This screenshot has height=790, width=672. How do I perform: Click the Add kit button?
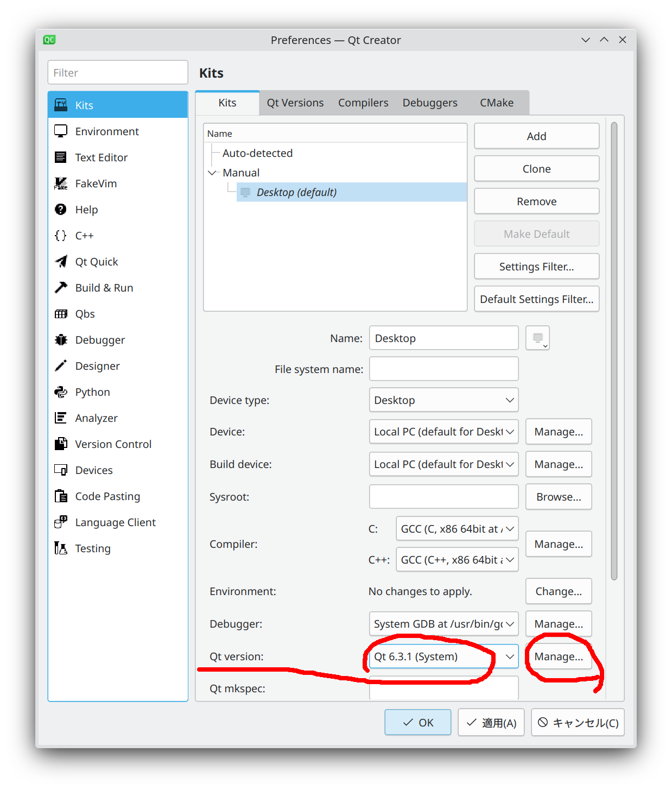pyautogui.click(x=537, y=136)
